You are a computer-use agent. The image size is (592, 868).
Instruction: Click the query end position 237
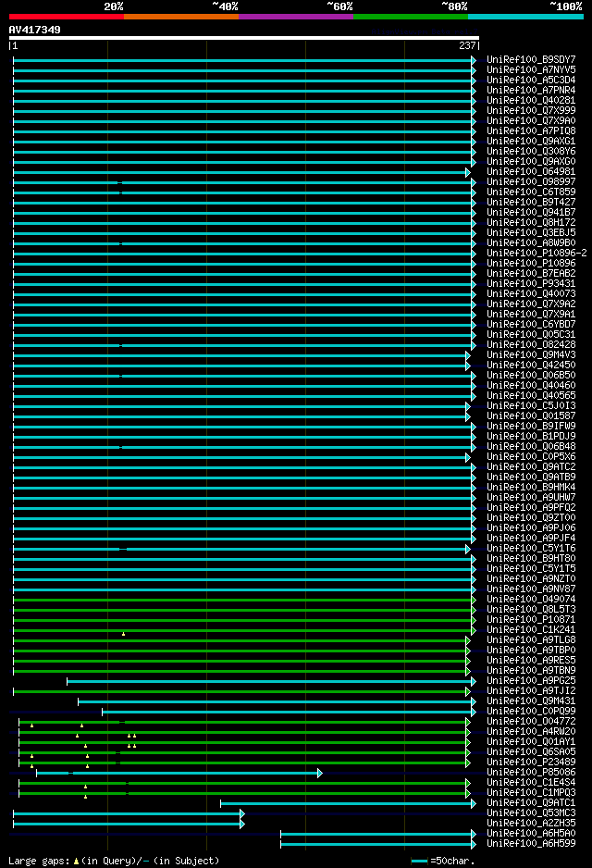pyautogui.click(x=467, y=46)
